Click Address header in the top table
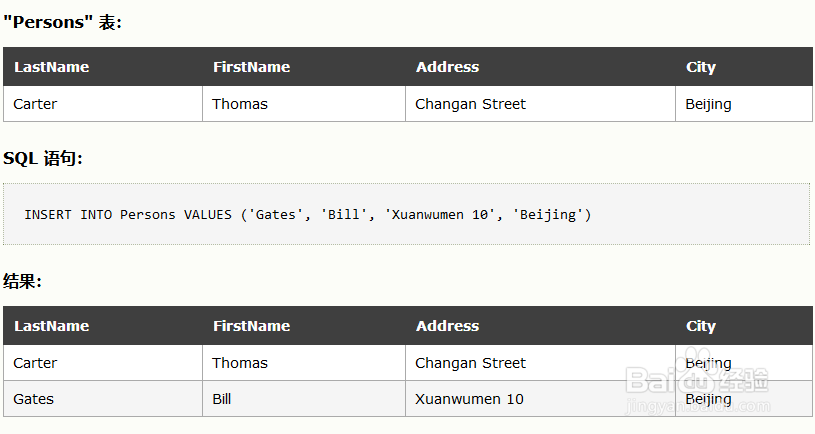The image size is (815, 434). [447, 67]
